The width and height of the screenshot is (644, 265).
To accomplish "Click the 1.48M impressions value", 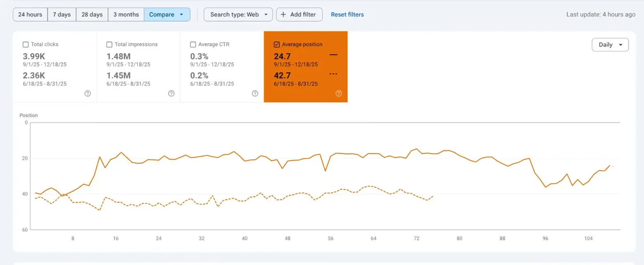I will click(x=118, y=56).
